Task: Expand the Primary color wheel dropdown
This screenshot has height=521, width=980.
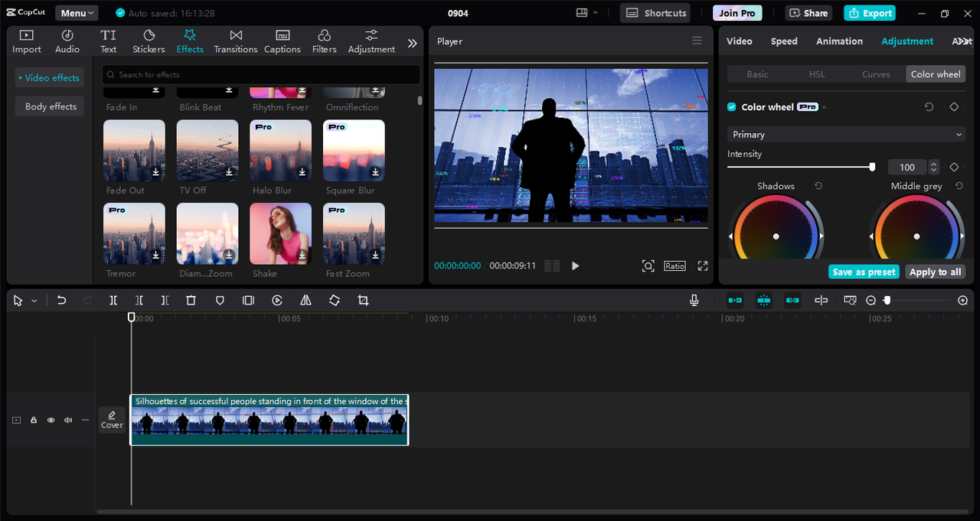Action: (x=846, y=134)
